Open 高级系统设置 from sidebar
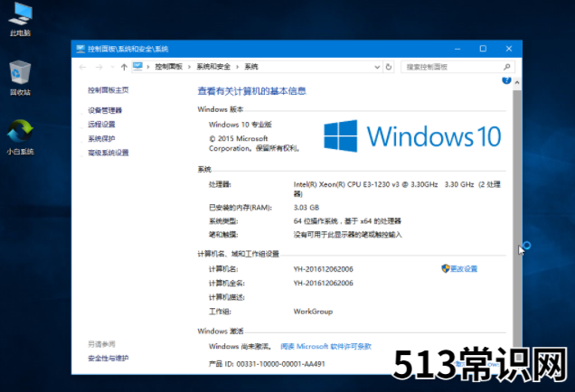 [108, 153]
